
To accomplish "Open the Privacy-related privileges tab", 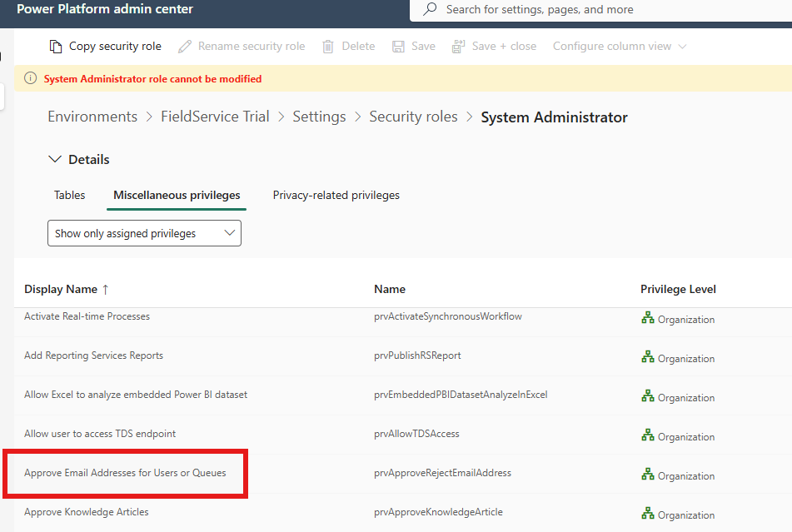I will tap(336, 195).
